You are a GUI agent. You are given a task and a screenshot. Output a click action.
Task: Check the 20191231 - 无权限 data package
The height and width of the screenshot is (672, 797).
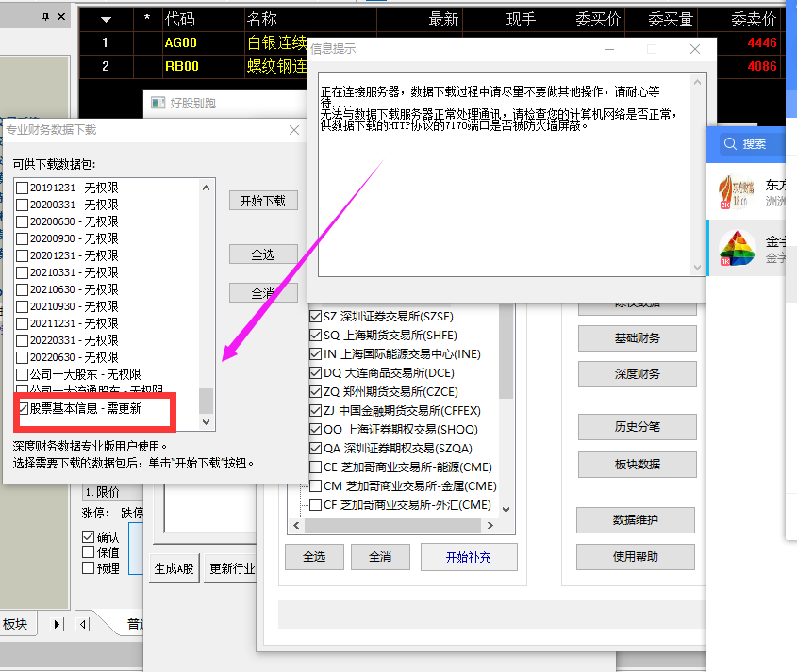coord(22,188)
